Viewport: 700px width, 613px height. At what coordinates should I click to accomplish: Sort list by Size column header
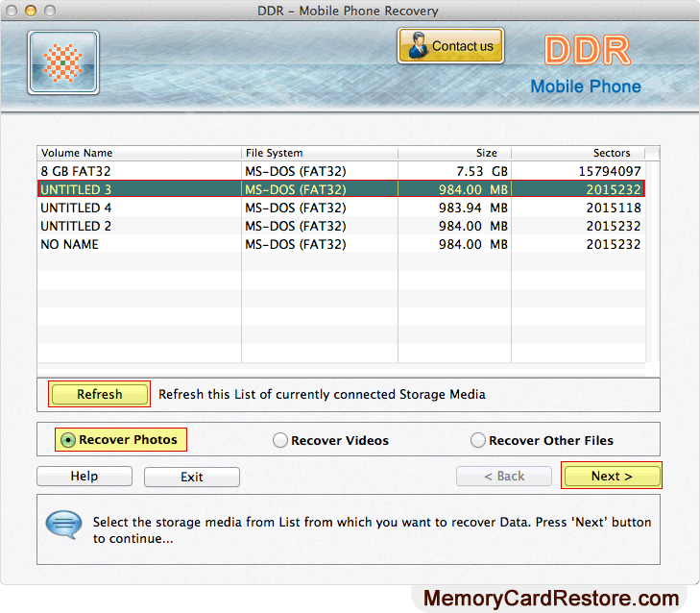pos(454,153)
